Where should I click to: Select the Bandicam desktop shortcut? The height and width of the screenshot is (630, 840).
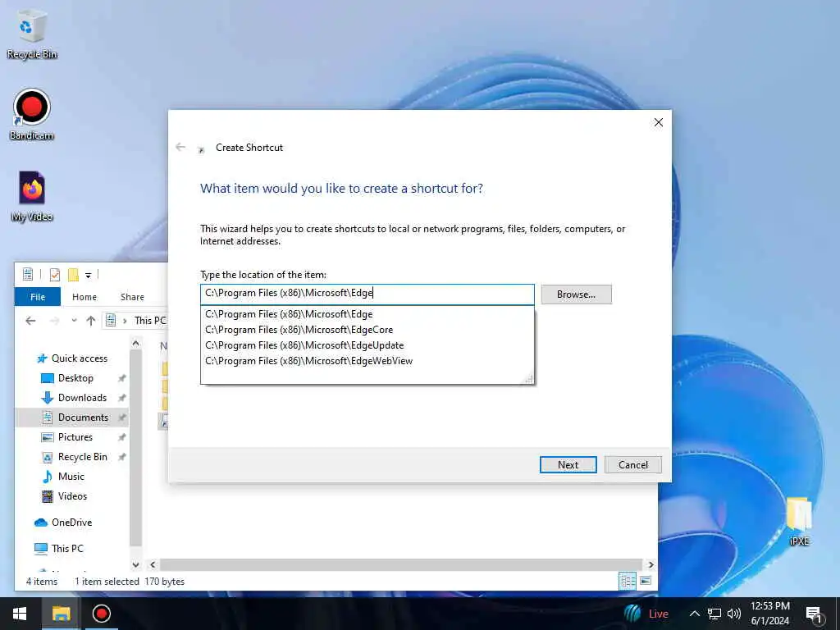pos(32,115)
